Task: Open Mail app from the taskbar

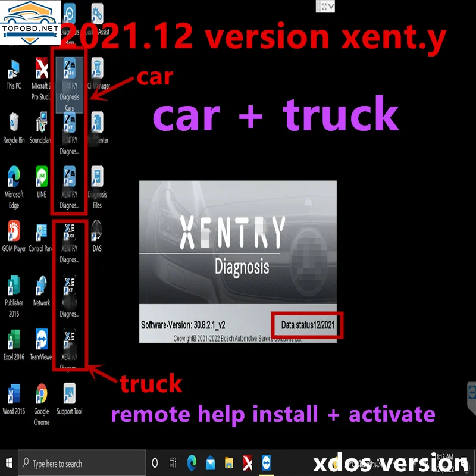Action: pos(211,464)
